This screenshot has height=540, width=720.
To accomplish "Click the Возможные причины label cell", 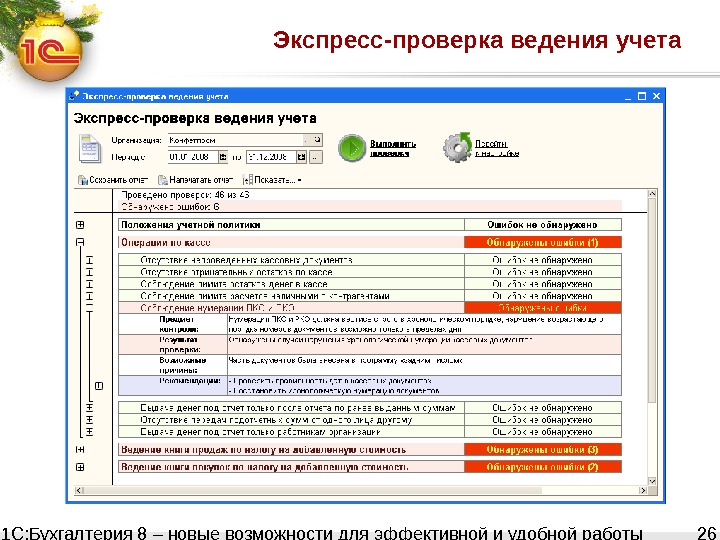I will pyautogui.click(x=173, y=365).
